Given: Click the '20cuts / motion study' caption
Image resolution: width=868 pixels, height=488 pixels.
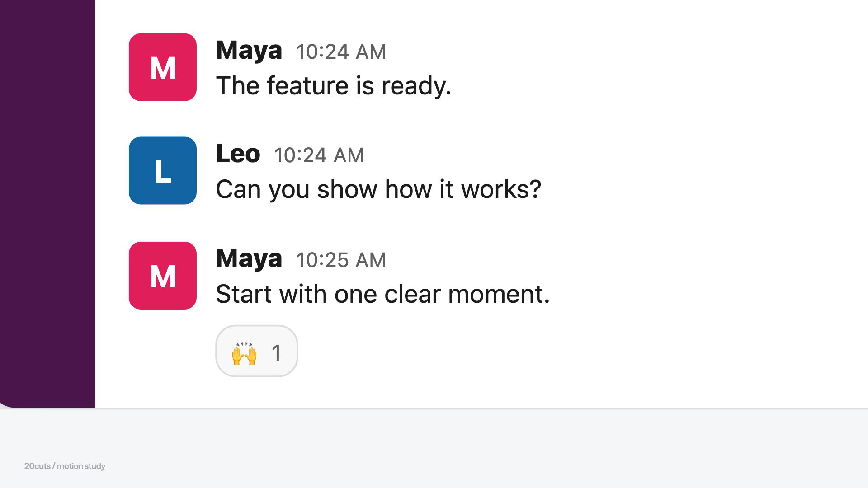Looking at the screenshot, I should pyautogui.click(x=65, y=466).
